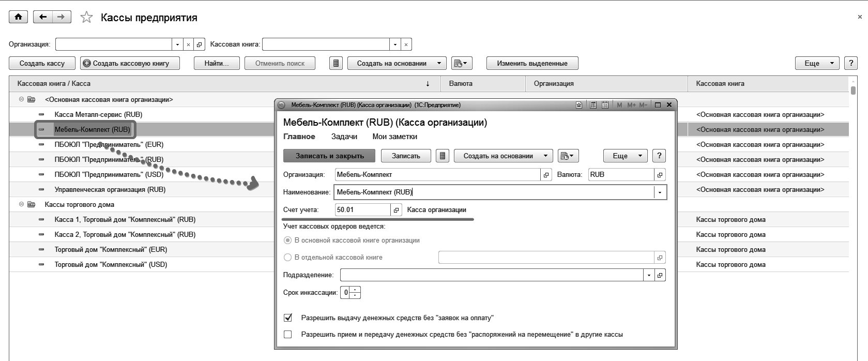
Task: Open the calendar from the dialog title bar
Action: [x=604, y=105]
